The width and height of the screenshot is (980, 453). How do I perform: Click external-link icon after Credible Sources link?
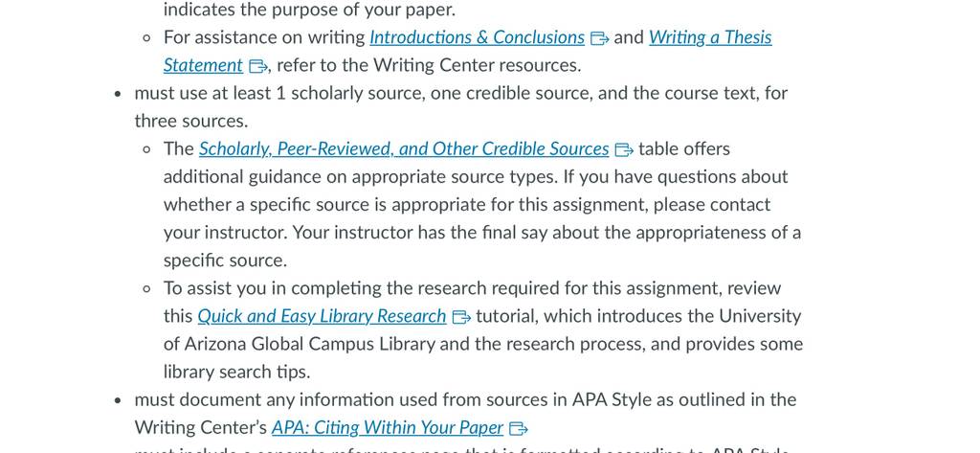tap(624, 150)
